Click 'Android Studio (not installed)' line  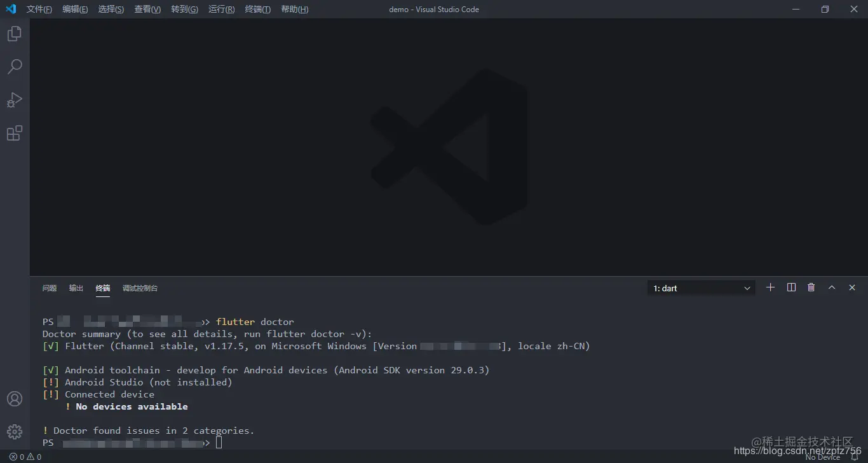click(x=137, y=382)
